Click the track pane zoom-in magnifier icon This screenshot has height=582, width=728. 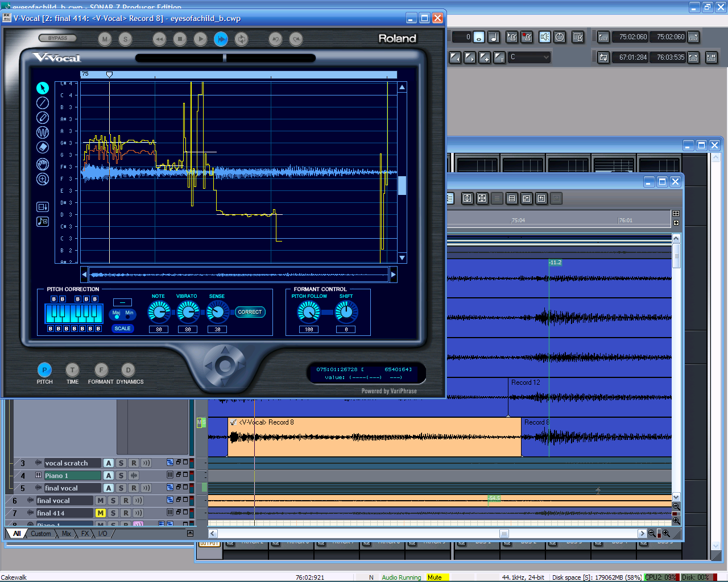666,533
